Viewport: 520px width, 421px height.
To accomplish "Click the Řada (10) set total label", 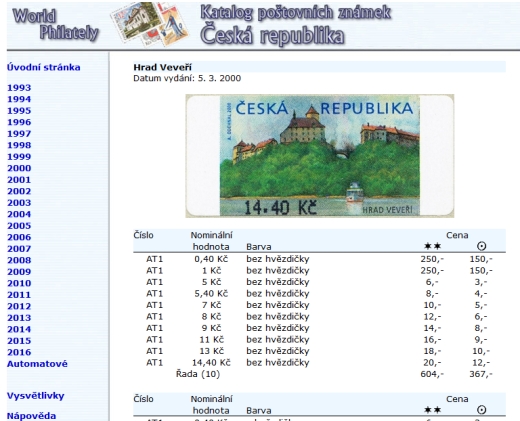I will click(198, 374).
